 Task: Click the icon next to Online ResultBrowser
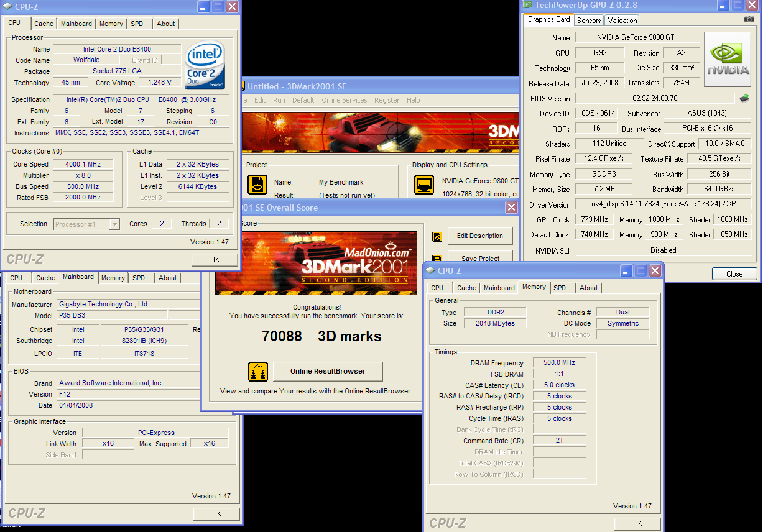[258, 372]
